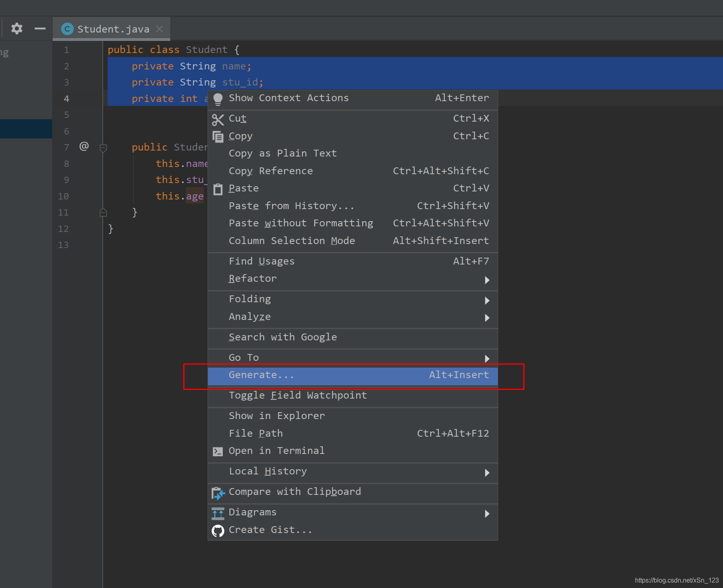The image size is (723, 588).
Task: Select Copy as Plain Text
Action: 353,153
